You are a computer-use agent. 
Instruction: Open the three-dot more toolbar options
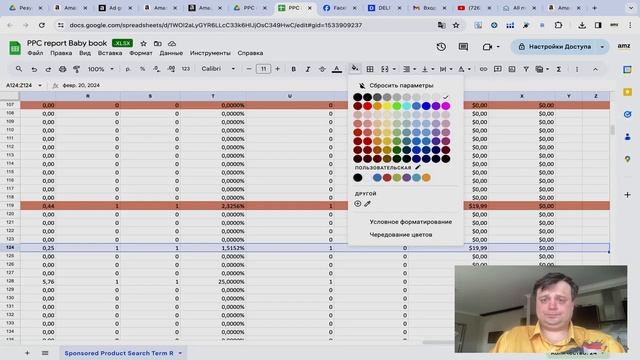click(x=577, y=69)
